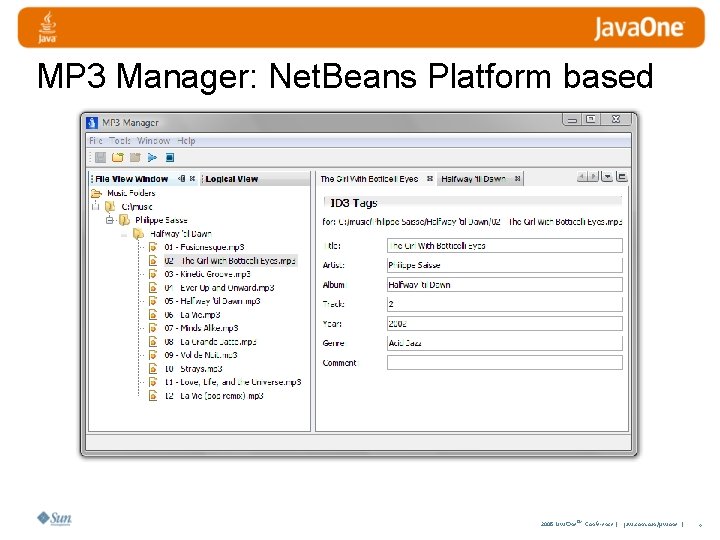Click the file icon of 10 - Strays.mp3

point(153,369)
